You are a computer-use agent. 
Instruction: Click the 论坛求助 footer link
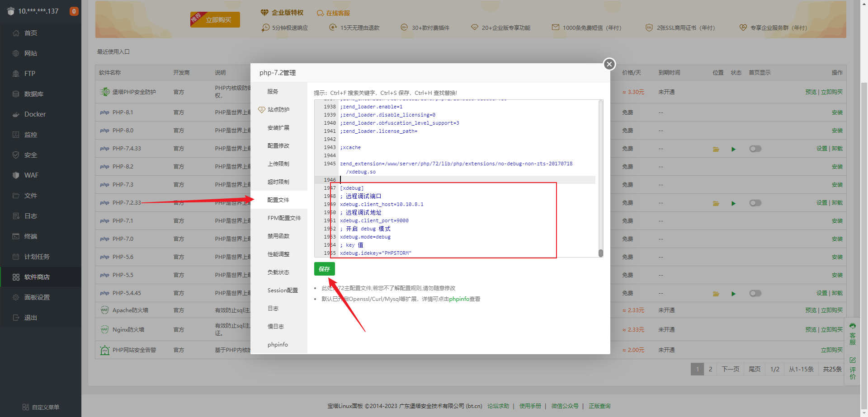coord(498,406)
